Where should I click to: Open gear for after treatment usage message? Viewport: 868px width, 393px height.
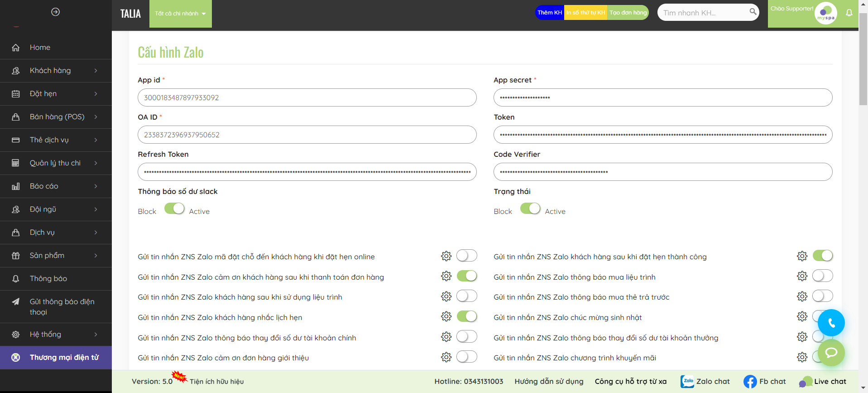tap(446, 296)
